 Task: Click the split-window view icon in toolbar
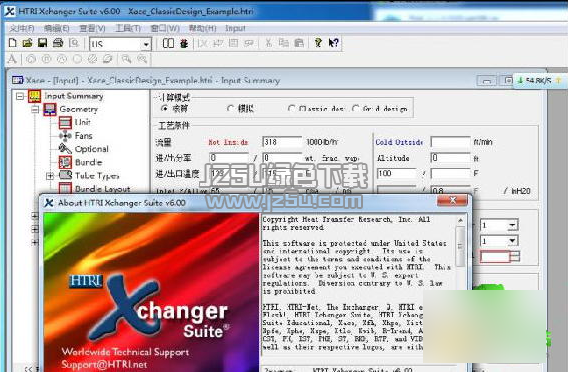(x=168, y=43)
